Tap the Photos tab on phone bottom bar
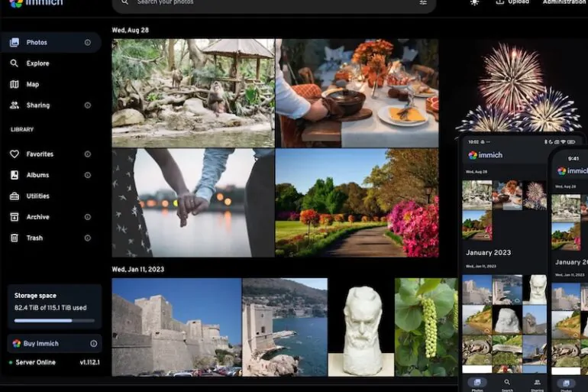The height and width of the screenshot is (392, 588). [477, 385]
